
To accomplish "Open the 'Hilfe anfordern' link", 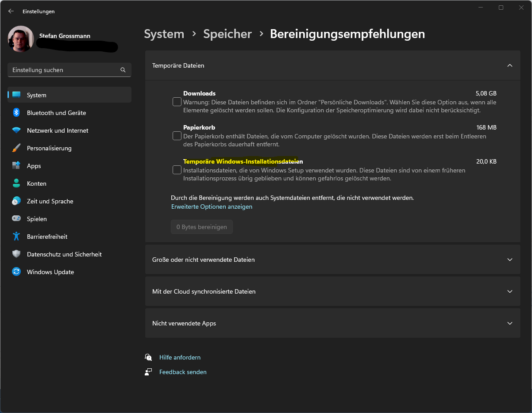I will tap(180, 357).
